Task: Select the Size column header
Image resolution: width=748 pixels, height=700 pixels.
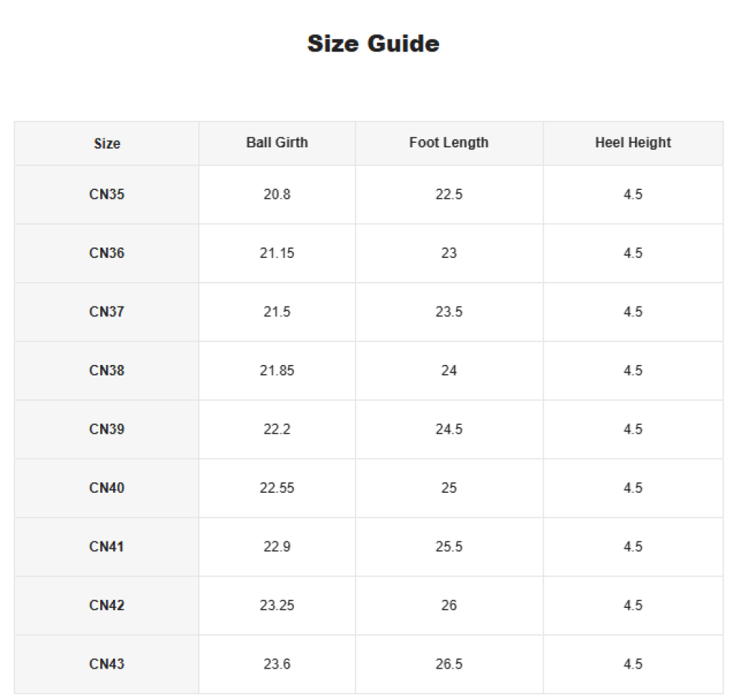Action: point(107,144)
